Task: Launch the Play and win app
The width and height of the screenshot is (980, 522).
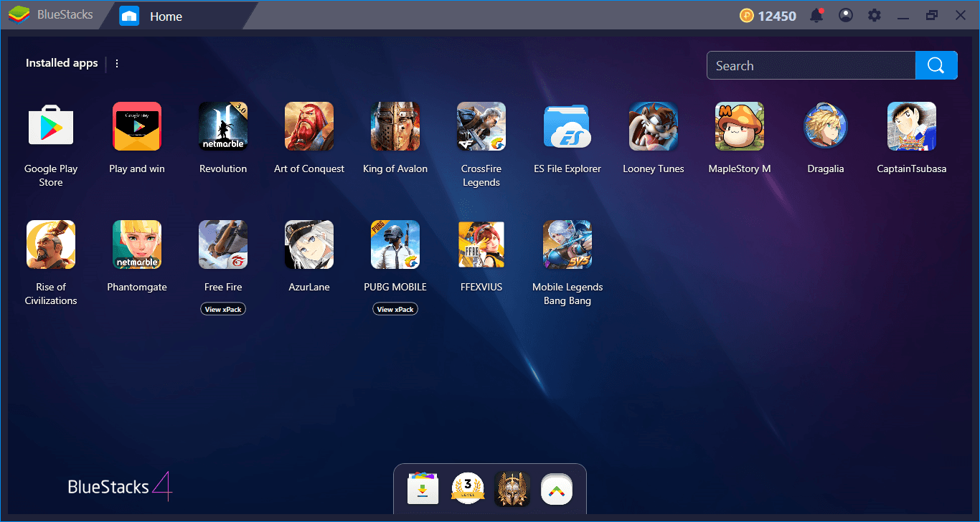Action: [137, 126]
